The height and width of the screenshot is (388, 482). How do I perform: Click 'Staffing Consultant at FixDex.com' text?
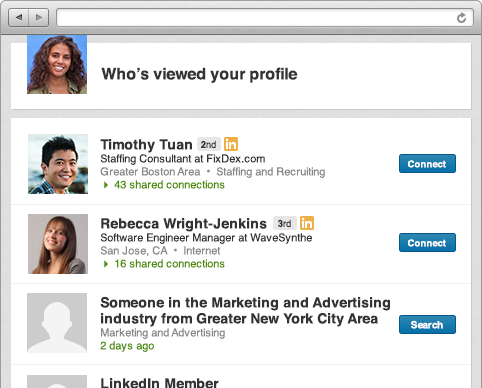(183, 159)
